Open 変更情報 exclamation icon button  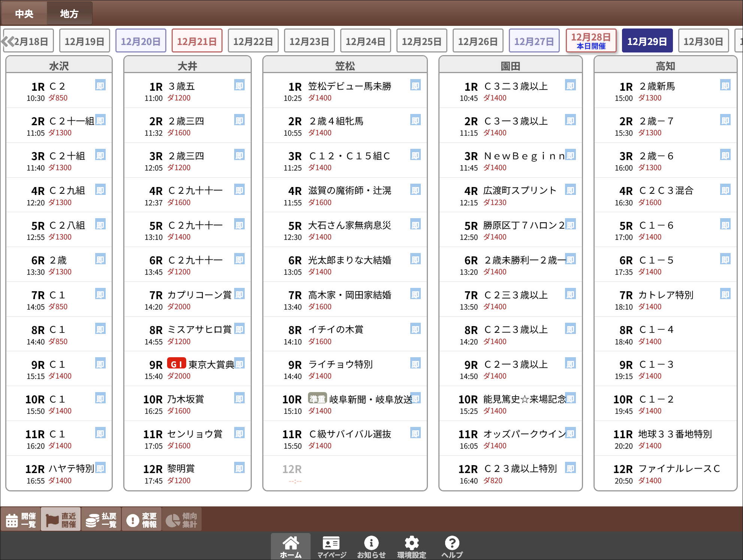pos(142,520)
